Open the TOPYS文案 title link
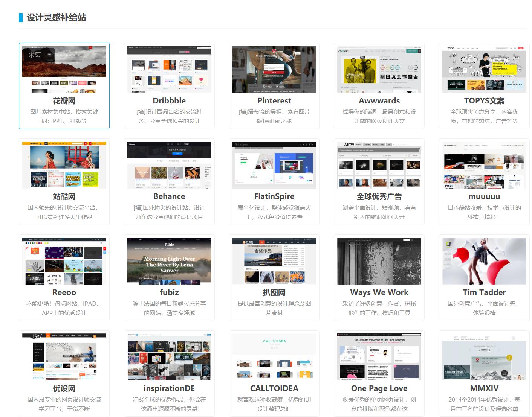The image size is (532, 417). (x=484, y=101)
